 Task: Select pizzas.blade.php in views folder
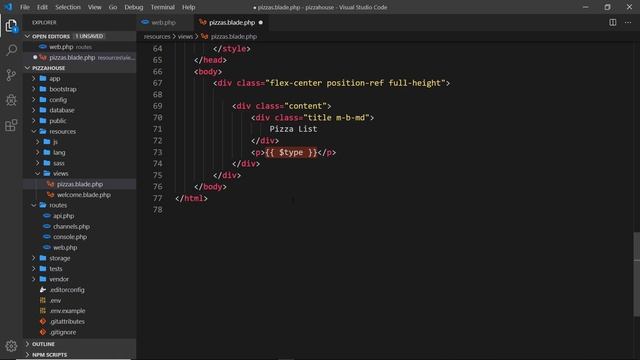click(79, 184)
